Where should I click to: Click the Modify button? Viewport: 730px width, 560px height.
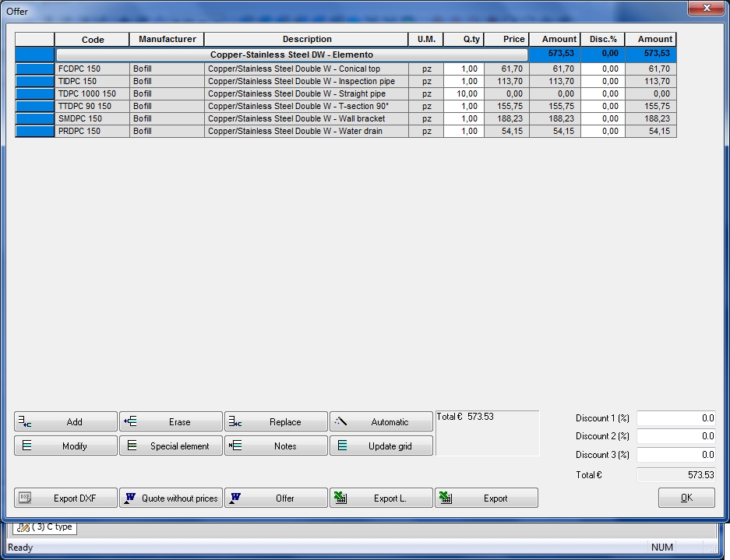(x=65, y=446)
